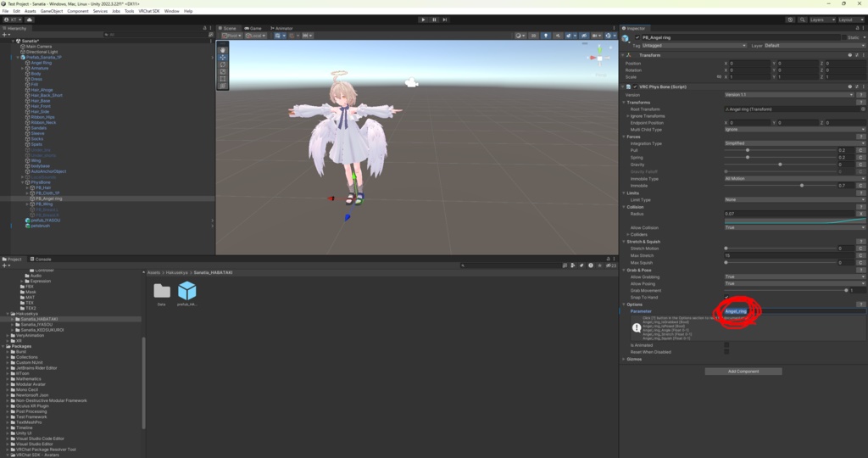Viewport: 868px width, 458px height.
Task: Switch to the Animator tab
Action: tap(281, 28)
